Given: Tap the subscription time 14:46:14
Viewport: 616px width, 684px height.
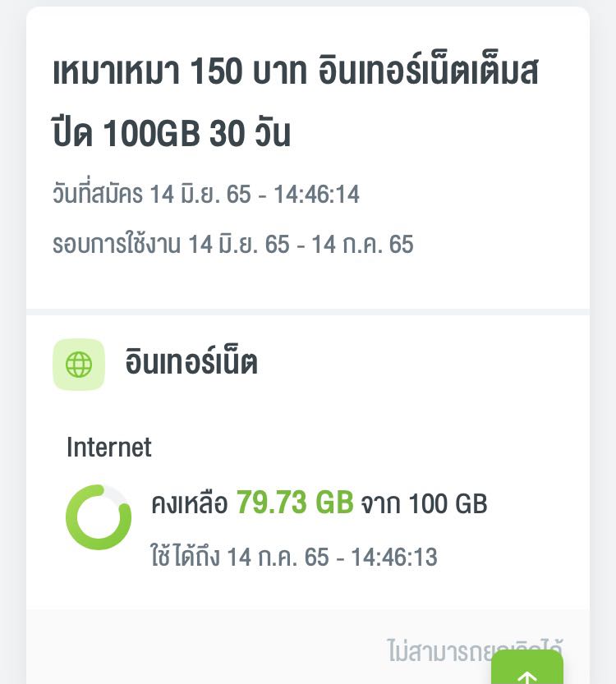Looking at the screenshot, I should (316, 195).
